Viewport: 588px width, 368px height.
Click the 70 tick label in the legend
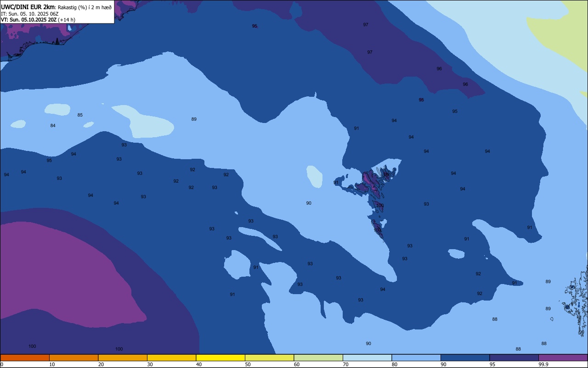[x=346, y=364]
